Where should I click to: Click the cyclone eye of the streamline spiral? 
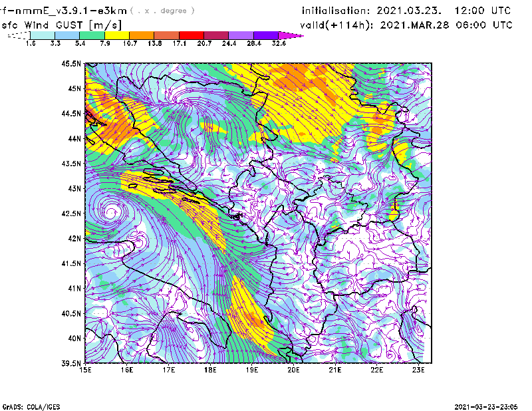tap(111, 213)
